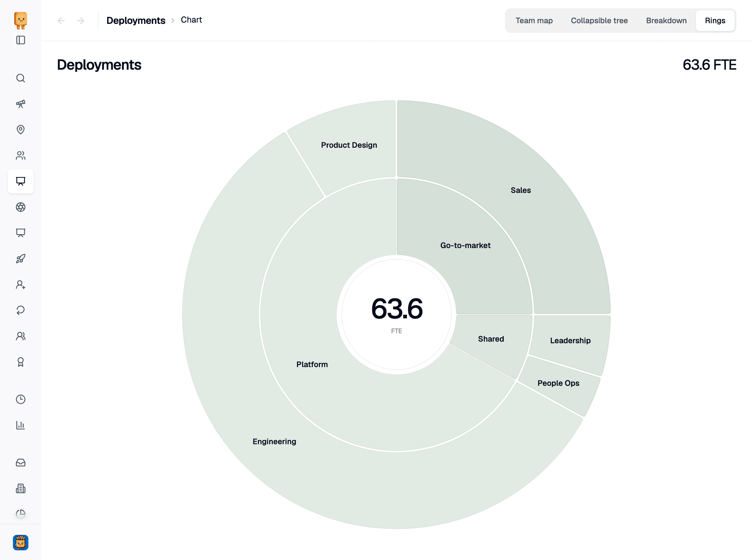752x560 pixels.
Task: Click the app logo mascot icon
Action: click(x=20, y=20)
